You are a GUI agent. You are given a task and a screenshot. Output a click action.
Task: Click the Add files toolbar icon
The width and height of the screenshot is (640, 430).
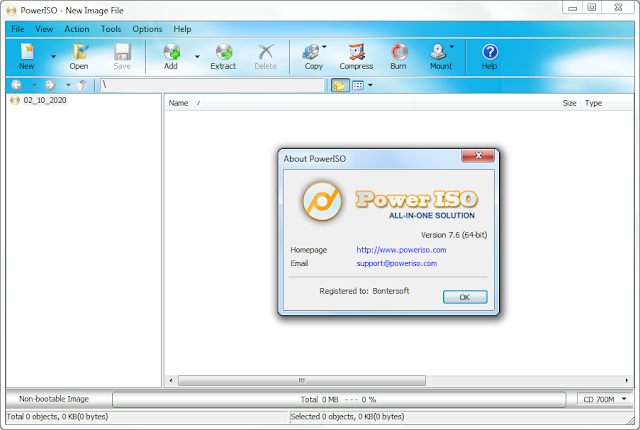click(x=172, y=52)
